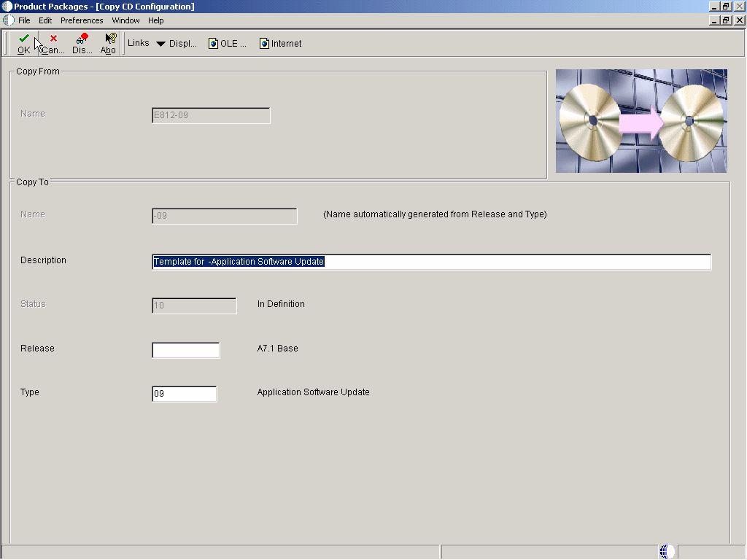Viewport: 747px width, 560px height.
Task: Open the Internet link icon
Action: pos(281,43)
